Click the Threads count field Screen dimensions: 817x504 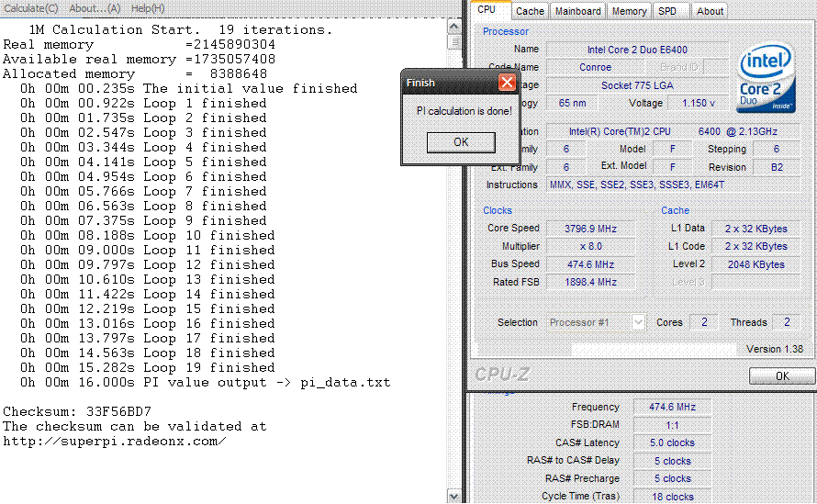(x=787, y=322)
